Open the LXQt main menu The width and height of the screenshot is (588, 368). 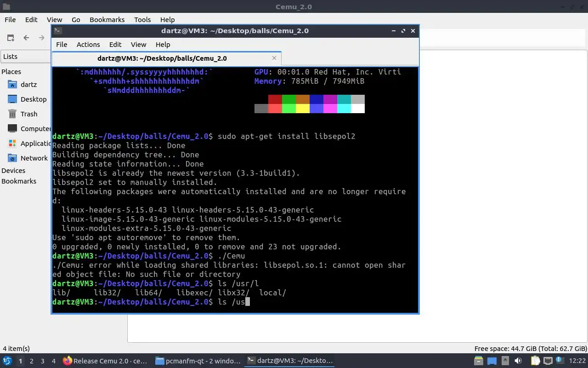coord(7,361)
